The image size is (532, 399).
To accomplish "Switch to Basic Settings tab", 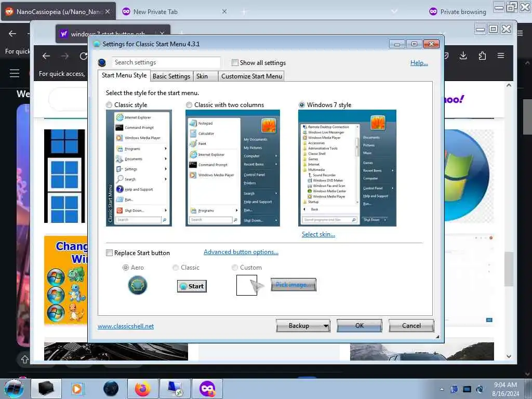I will pos(171,76).
